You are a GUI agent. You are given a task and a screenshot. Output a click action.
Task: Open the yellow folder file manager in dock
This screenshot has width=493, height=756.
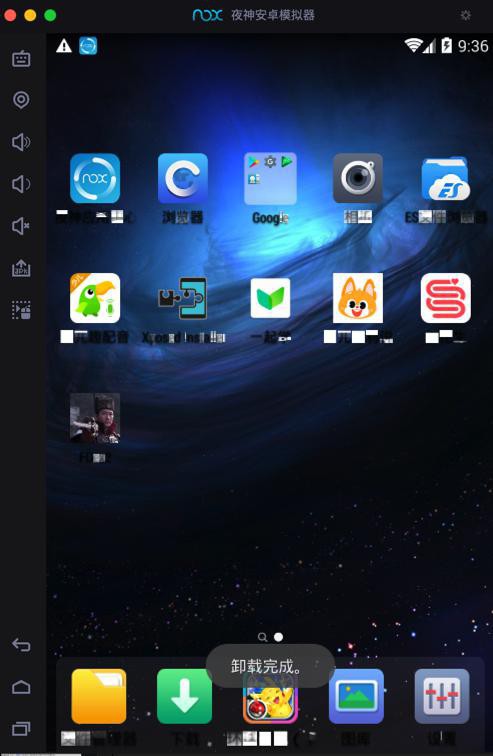99,696
